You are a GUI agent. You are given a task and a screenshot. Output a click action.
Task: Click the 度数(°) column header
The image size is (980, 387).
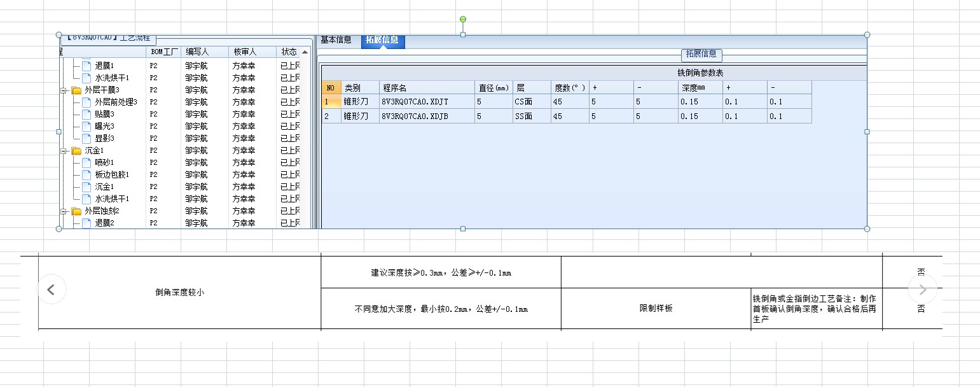pyautogui.click(x=570, y=87)
